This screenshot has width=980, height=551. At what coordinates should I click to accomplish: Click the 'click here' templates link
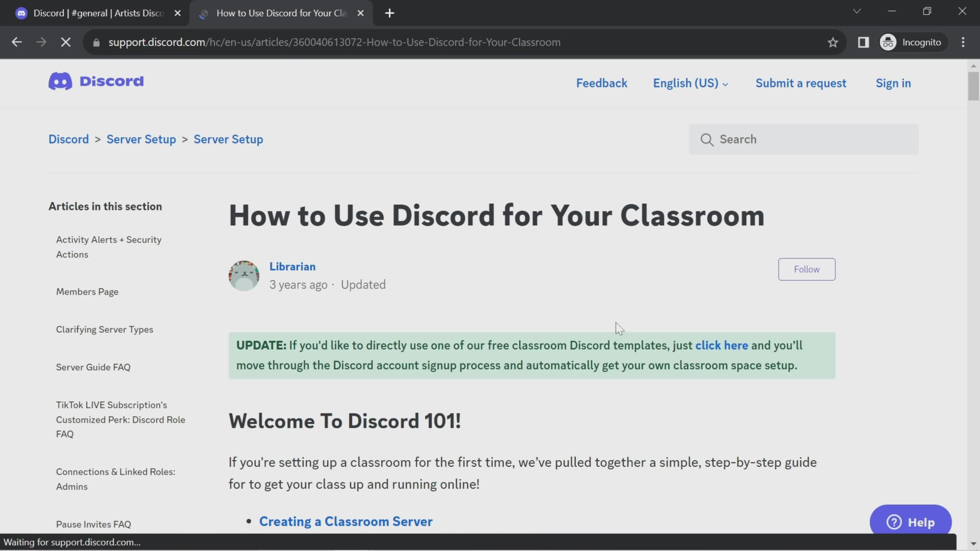point(721,345)
